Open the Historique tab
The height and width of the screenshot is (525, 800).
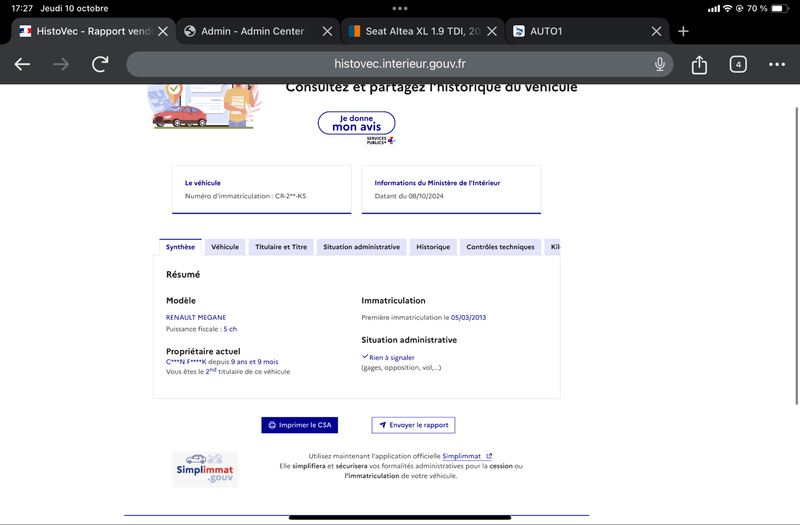[433, 247]
